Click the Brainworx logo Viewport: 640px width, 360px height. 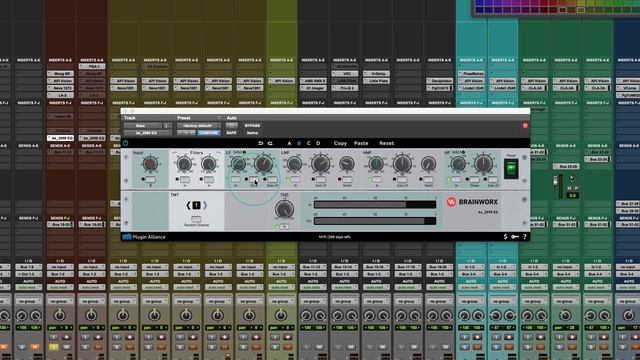click(x=472, y=202)
